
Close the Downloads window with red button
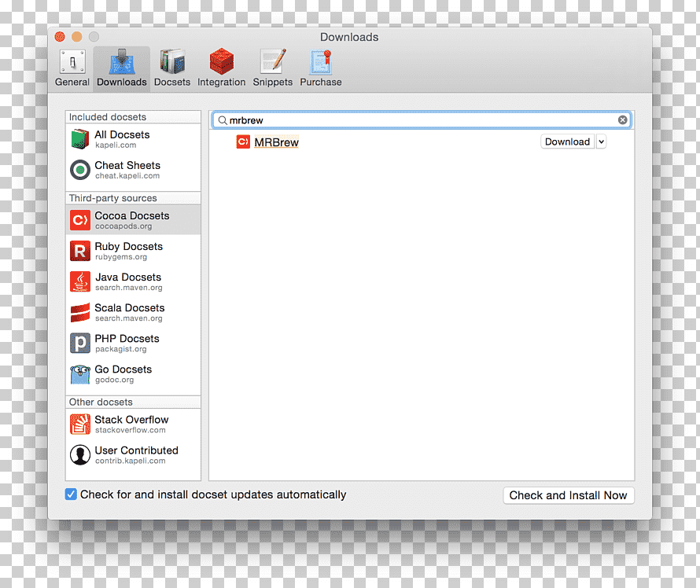click(60, 37)
